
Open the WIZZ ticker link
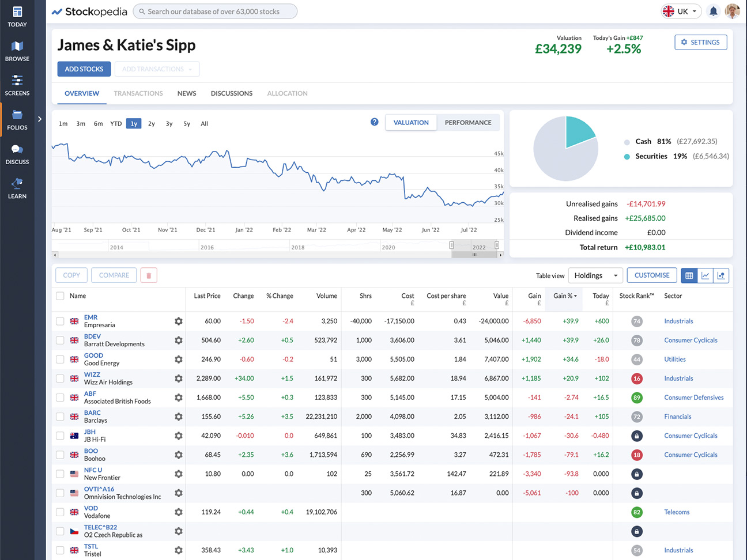(92, 374)
